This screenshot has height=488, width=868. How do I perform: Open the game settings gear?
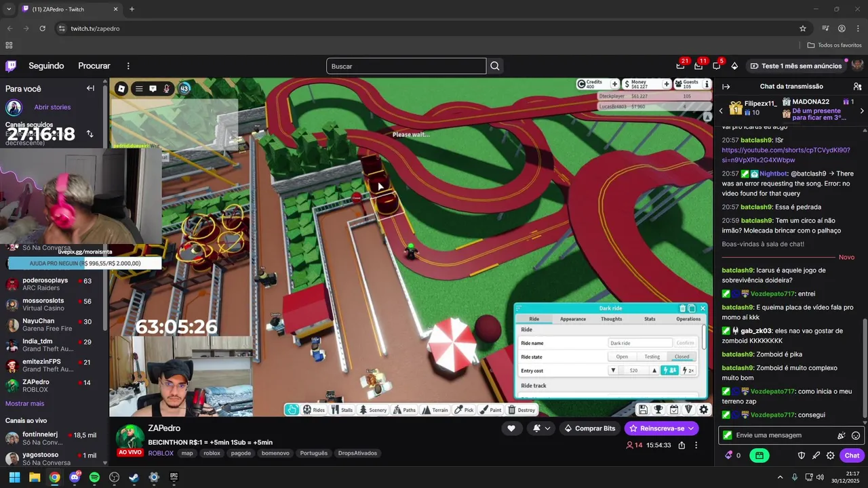[704, 409]
